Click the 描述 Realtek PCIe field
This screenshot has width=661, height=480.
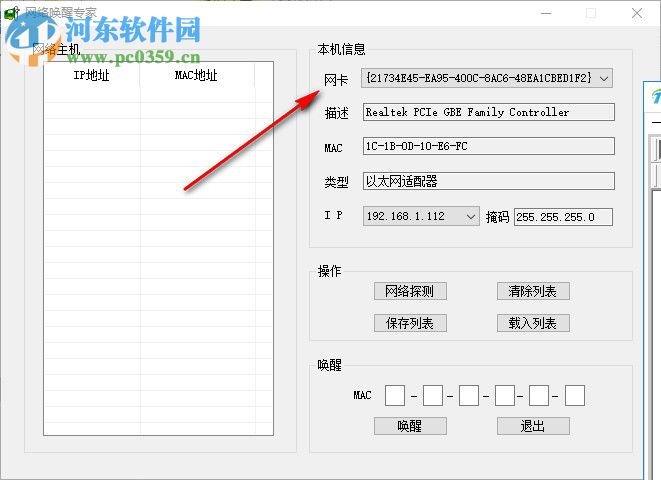(x=489, y=112)
